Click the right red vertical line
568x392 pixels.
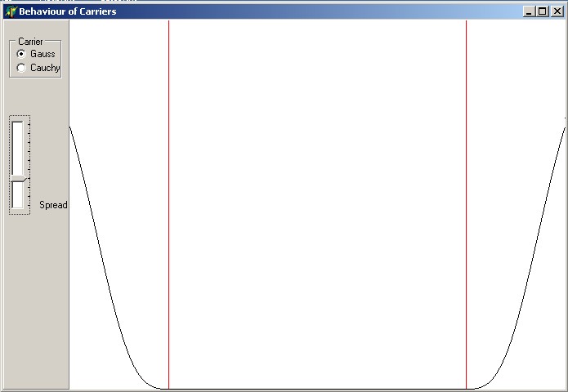pyautogui.click(x=466, y=204)
